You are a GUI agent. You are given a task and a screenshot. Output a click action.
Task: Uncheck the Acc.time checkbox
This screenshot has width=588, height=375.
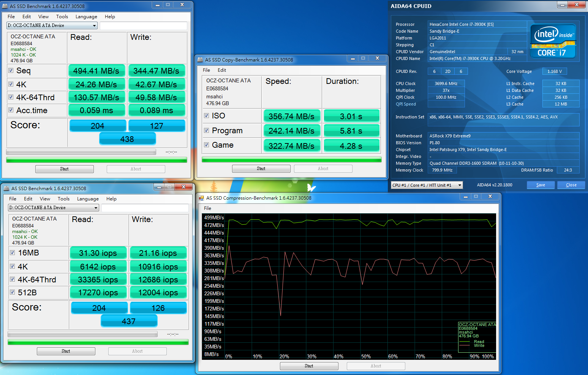click(11, 110)
